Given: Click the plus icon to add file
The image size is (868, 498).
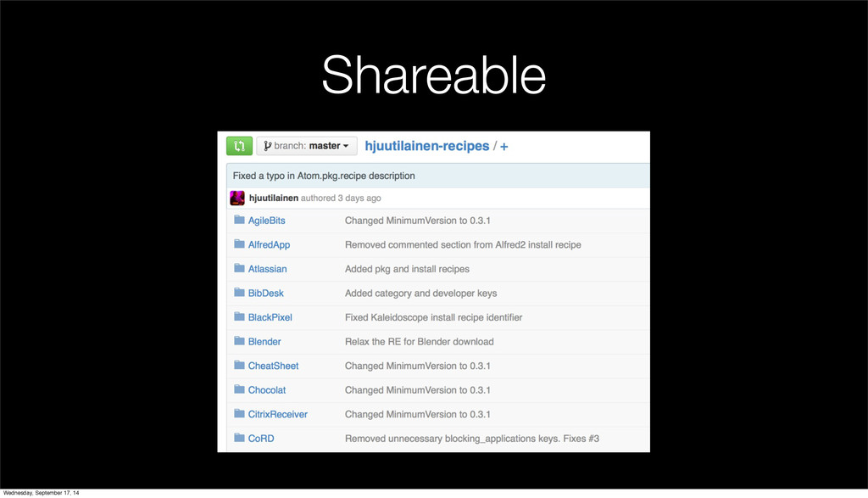Looking at the screenshot, I should point(504,146).
